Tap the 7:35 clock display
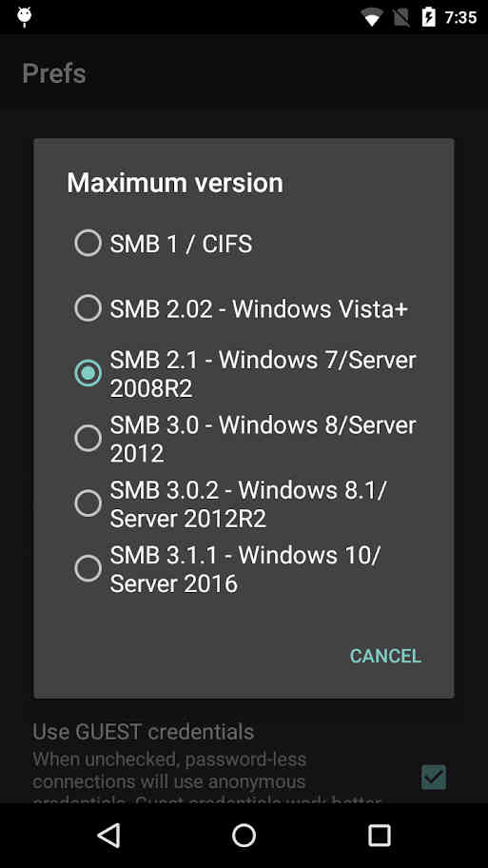 460,18
